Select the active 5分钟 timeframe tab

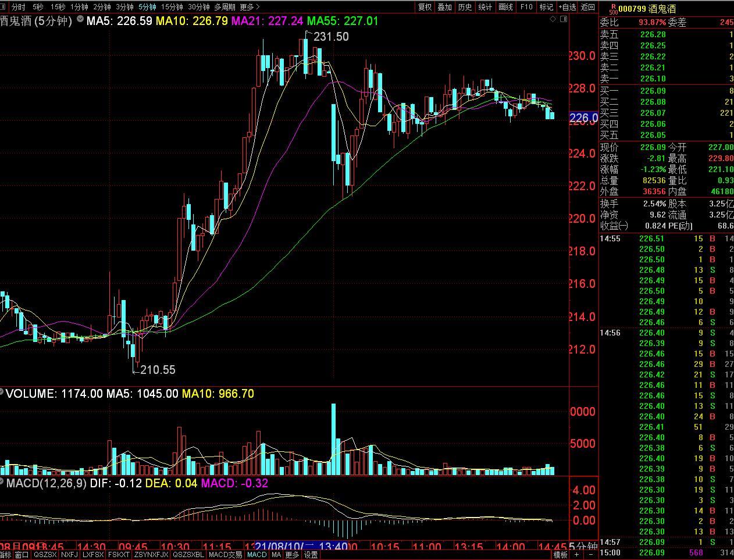pos(147,7)
